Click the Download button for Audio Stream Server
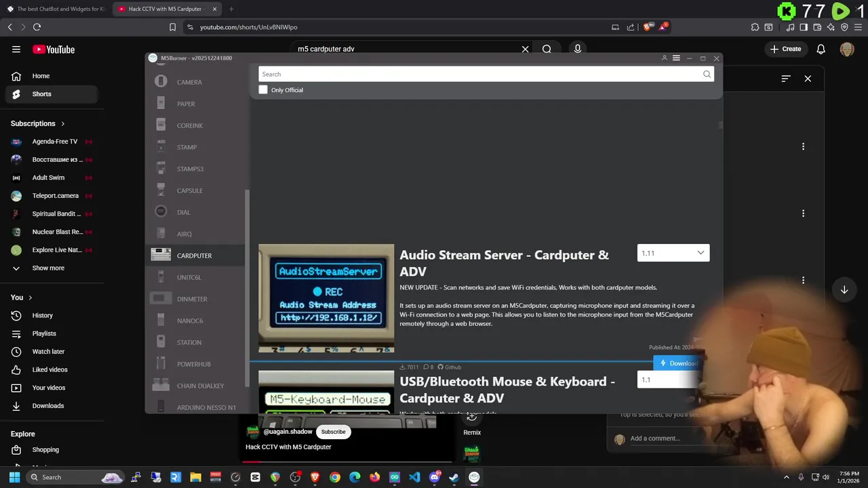Viewport: 868px width, 488px height. point(678,363)
